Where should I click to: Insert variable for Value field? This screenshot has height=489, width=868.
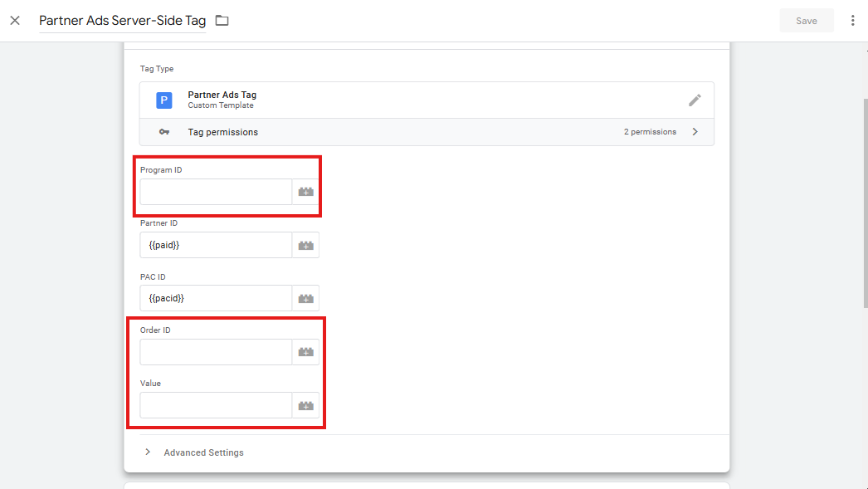[x=305, y=405]
